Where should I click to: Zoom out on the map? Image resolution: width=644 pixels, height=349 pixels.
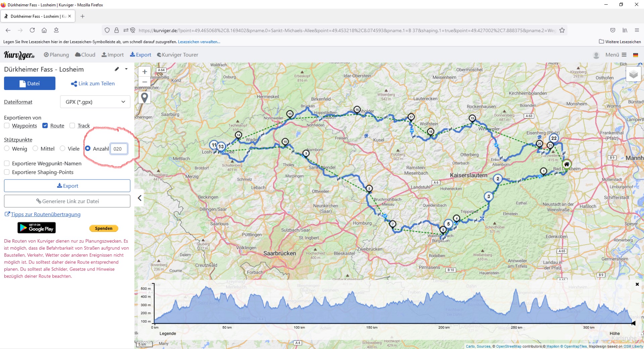[145, 82]
